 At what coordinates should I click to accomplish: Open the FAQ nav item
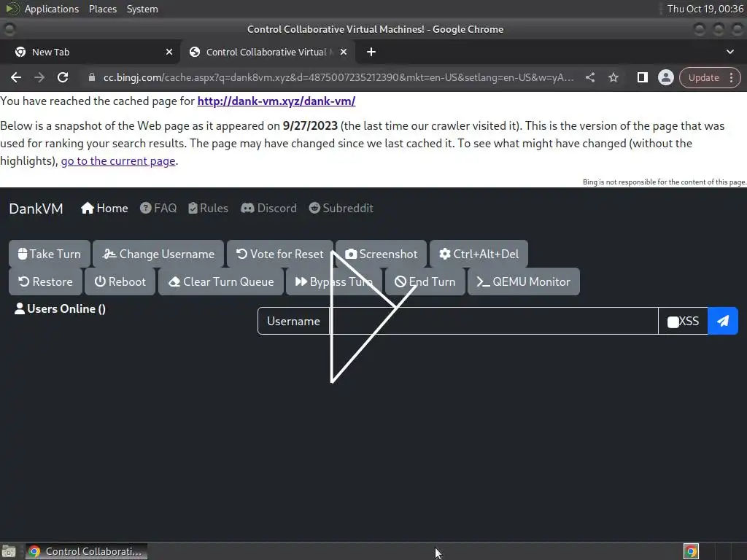[x=158, y=208]
